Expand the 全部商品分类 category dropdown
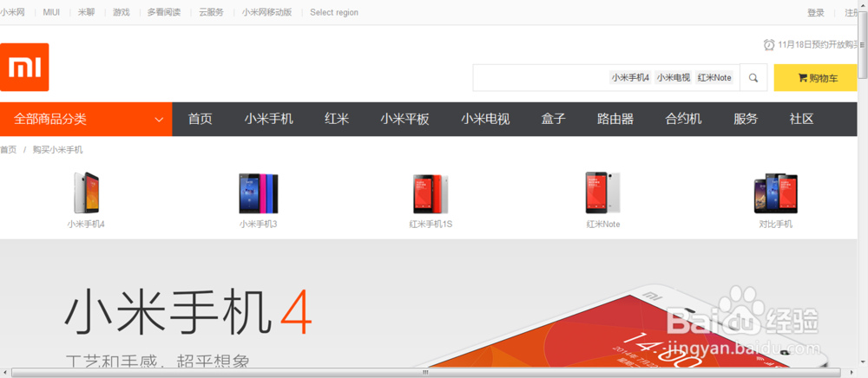Screen dimensions: 868x378 86,119
